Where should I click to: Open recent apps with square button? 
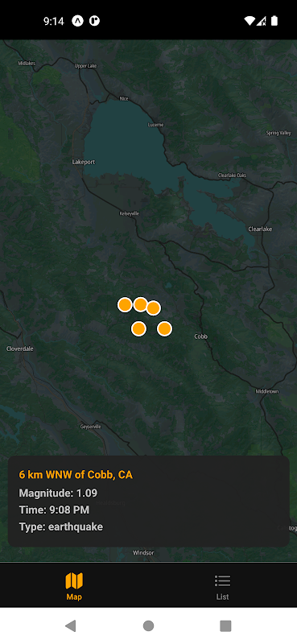(x=225, y=625)
